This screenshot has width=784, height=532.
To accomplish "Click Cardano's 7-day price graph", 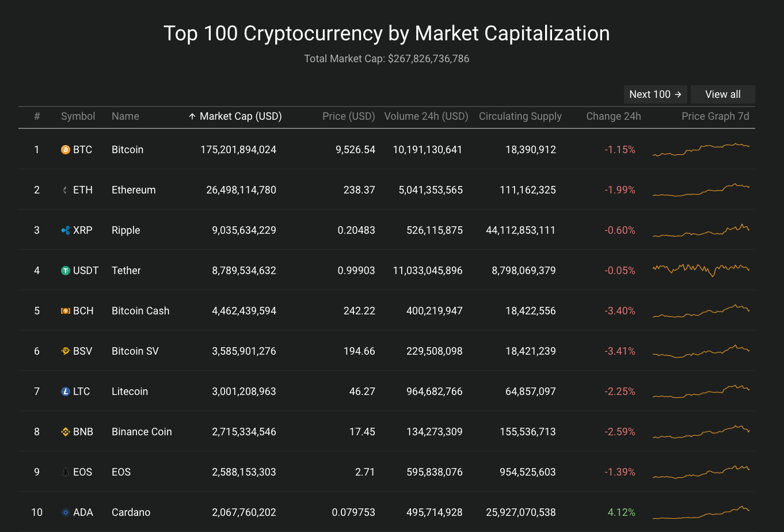I will (x=701, y=512).
